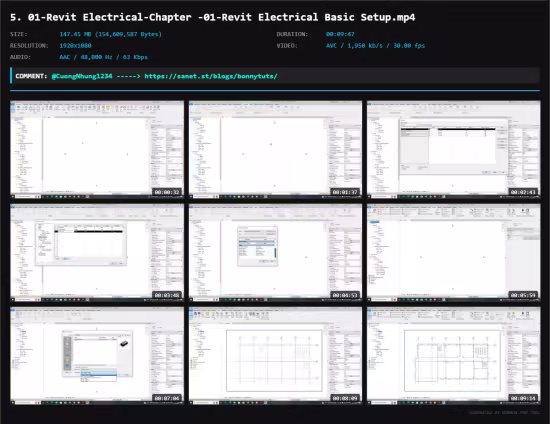
Task: Click the DURATION: label
Action: tap(292, 34)
